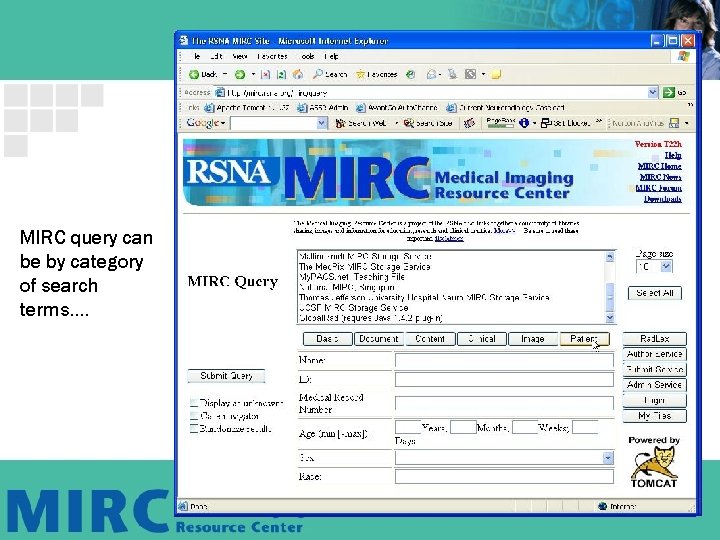Open the File menu
This screenshot has width=720, height=540.
pyautogui.click(x=197, y=56)
